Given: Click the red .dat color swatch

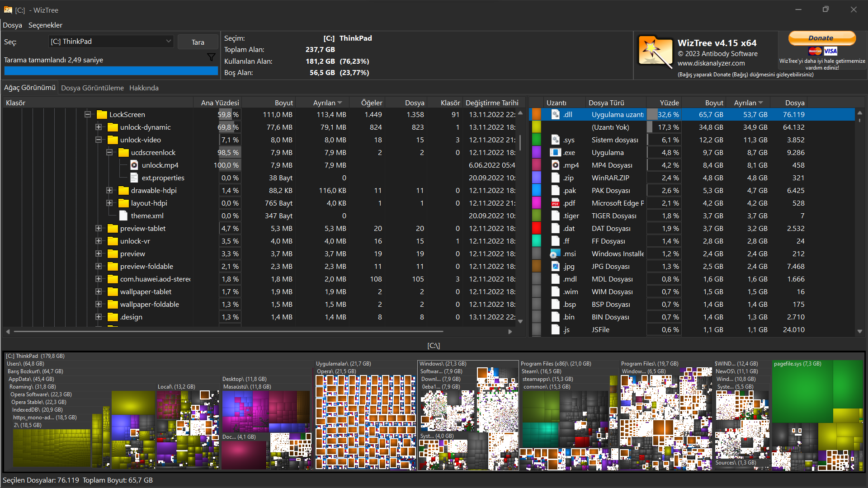Looking at the screenshot, I should [537, 229].
